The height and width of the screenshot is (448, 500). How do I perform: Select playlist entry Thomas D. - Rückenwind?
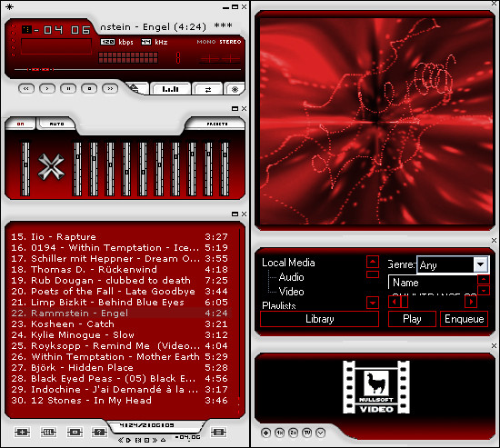point(120,270)
